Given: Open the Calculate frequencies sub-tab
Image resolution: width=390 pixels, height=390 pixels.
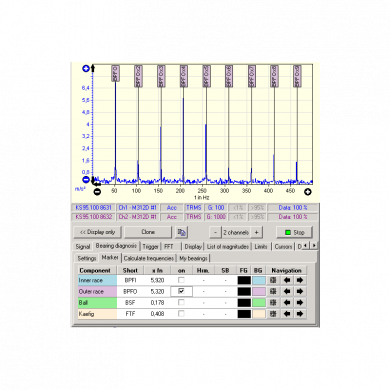Looking at the screenshot, I should [x=149, y=258].
